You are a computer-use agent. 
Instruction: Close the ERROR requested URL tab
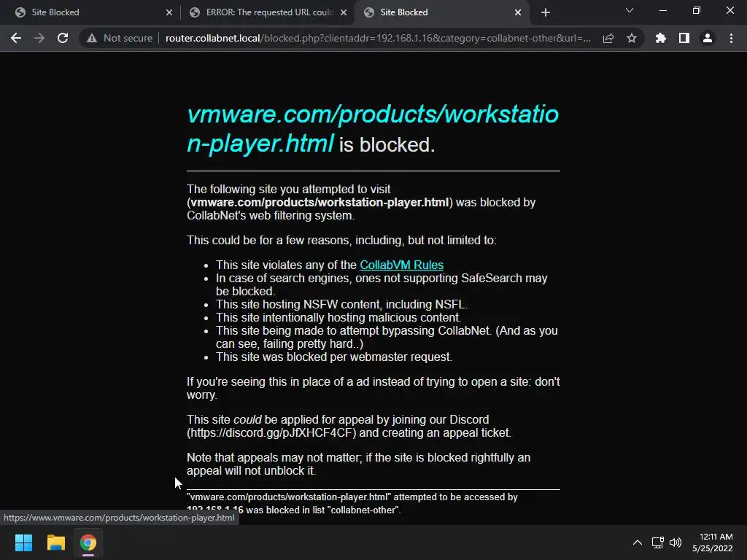[344, 12]
